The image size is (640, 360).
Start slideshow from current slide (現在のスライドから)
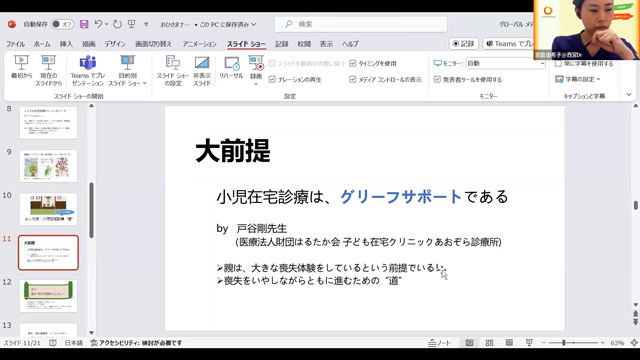click(x=48, y=70)
